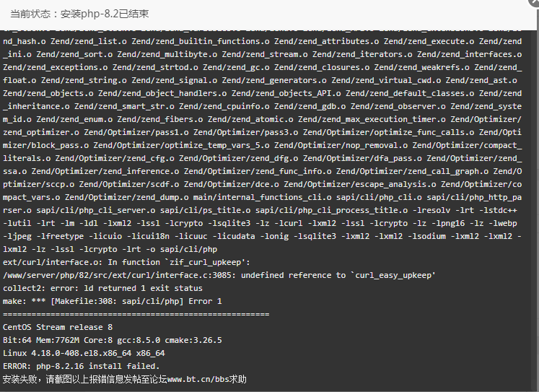Click the Zend/zend_max_execution_timer.o text
This screenshot has width=539, height=392.
click(372, 119)
